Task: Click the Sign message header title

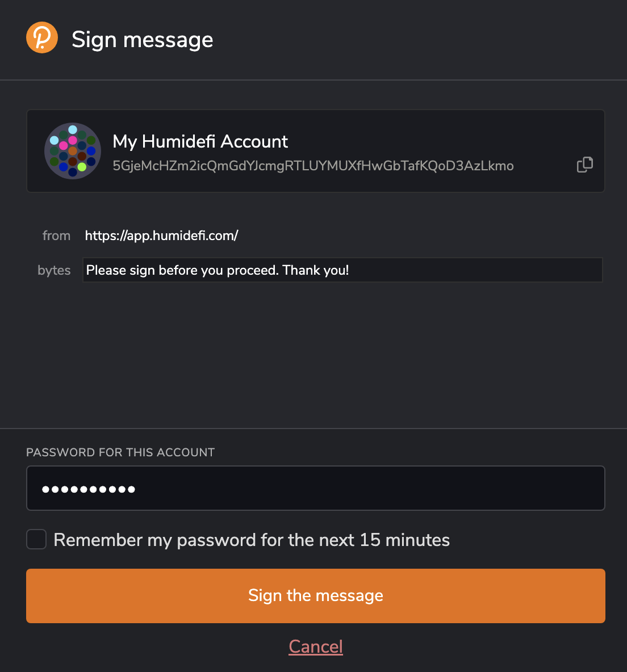Action: point(143,40)
